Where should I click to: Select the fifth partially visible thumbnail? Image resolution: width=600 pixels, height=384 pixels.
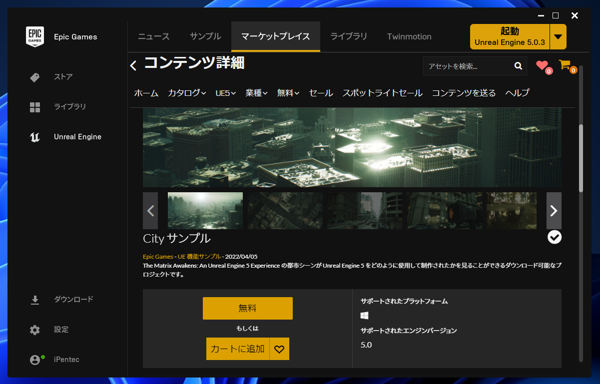[x=512, y=211]
